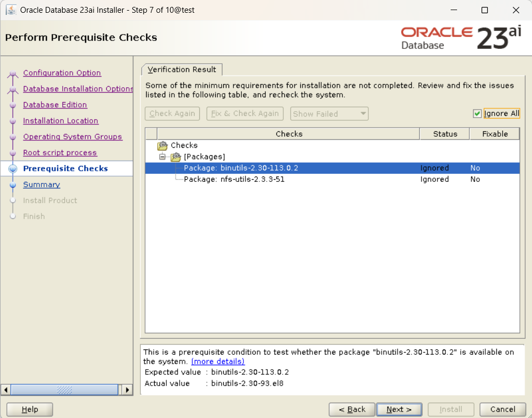Image resolution: width=532 pixels, height=418 pixels.
Task: Maximize the installer window
Action: [485, 10]
